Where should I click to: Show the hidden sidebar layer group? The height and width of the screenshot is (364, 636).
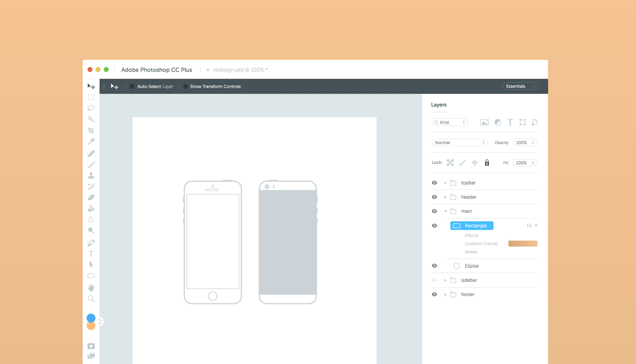[x=434, y=280]
